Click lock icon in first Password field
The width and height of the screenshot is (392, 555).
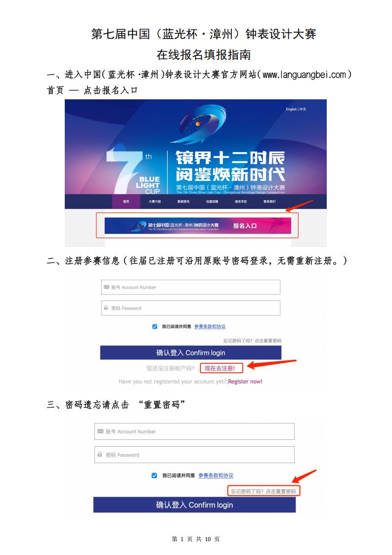pos(106,307)
